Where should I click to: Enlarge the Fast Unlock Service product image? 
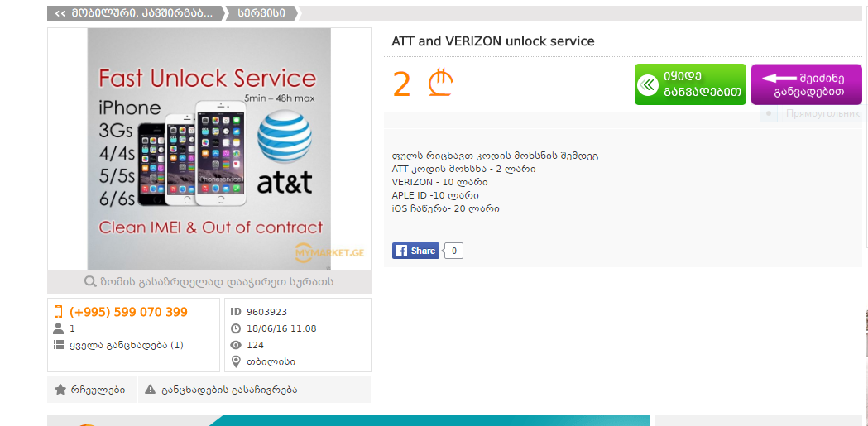[x=209, y=149]
